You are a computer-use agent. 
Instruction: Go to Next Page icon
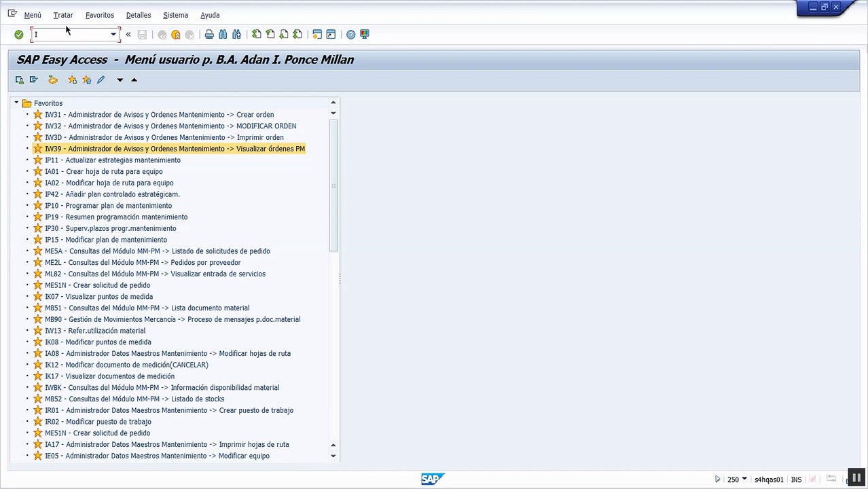click(283, 35)
